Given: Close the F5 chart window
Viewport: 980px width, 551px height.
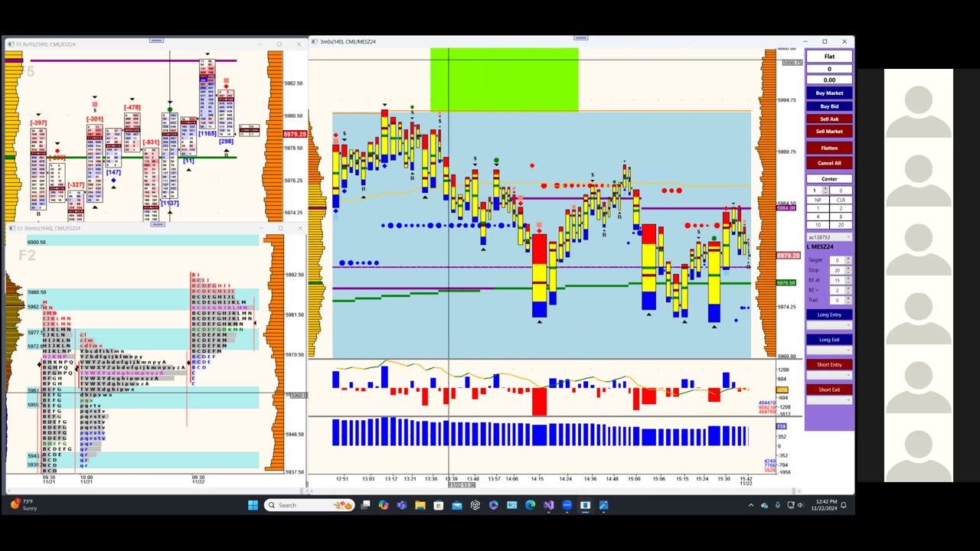Looking at the screenshot, I should [299, 44].
